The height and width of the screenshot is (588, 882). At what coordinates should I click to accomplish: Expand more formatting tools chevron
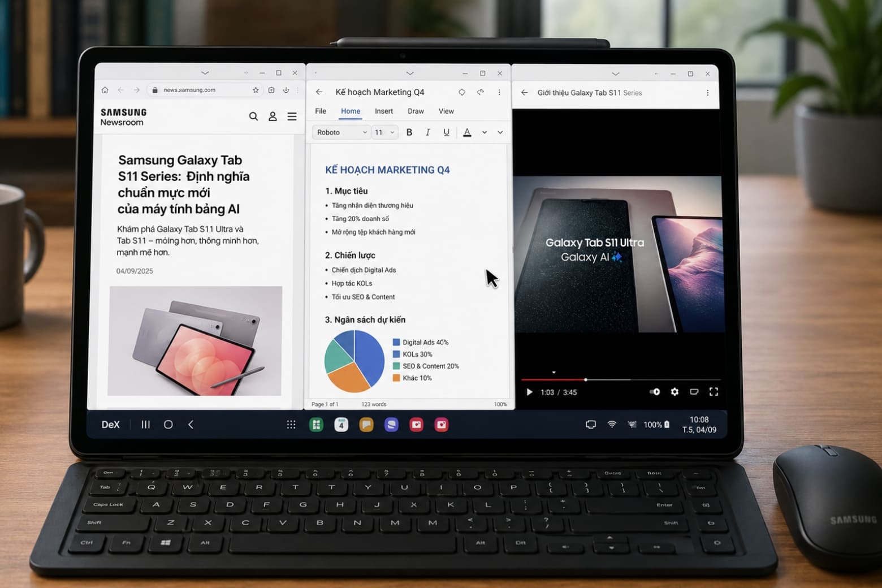pyautogui.click(x=500, y=132)
